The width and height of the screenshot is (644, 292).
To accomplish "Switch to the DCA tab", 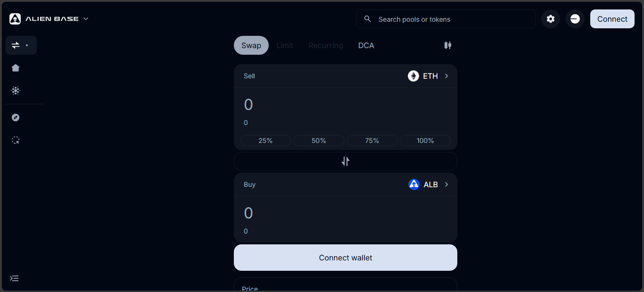I will point(366,45).
